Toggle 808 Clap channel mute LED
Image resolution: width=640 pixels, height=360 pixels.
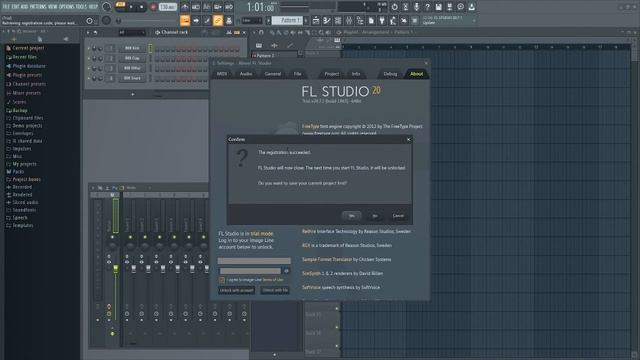[89, 58]
